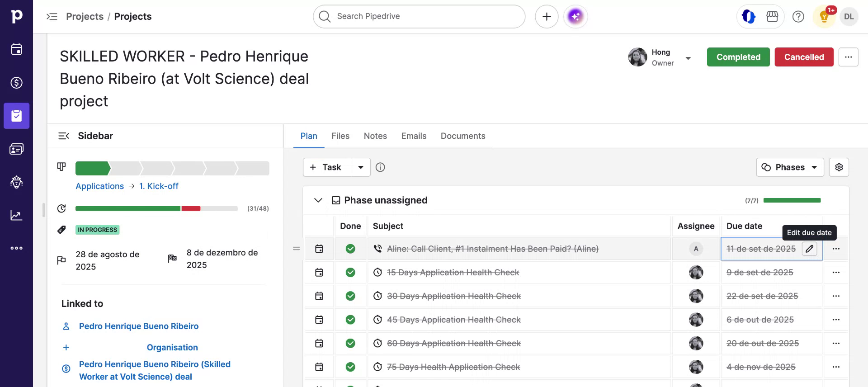Open more options for 15 Days task
The height and width of the screenshot is (387, 868).
(x=836, y=273)
